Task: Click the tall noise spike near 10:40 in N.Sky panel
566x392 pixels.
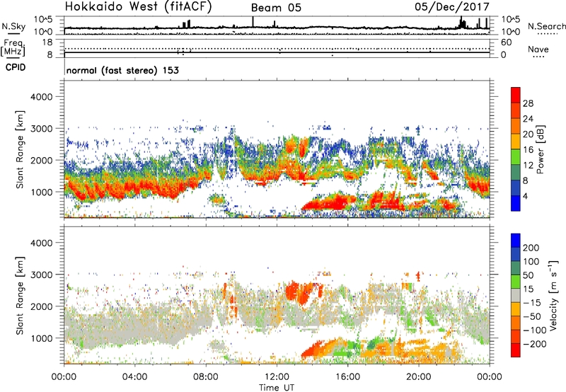Action: pos(253,22)
